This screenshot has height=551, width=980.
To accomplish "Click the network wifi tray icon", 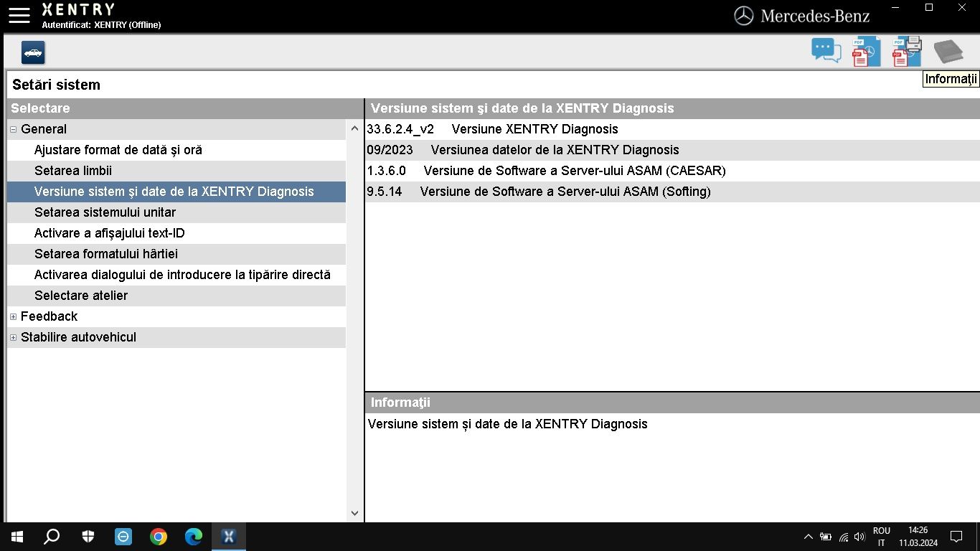I will 844,537.
